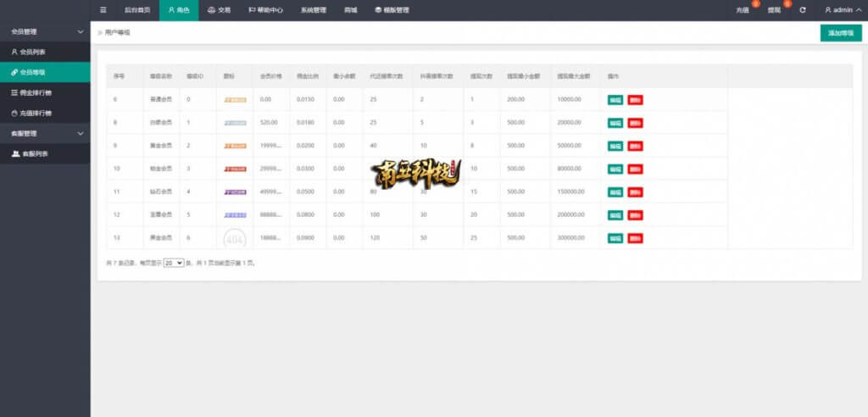Edit the level ID 0 row

point(615,100)
